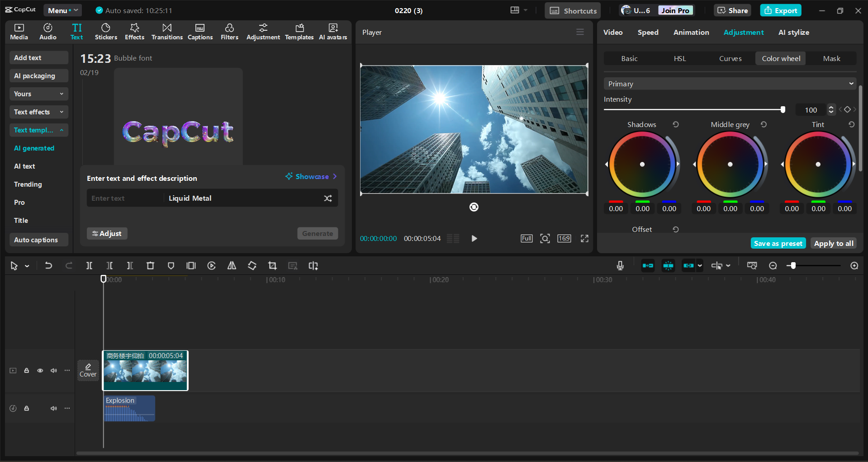Lock the video track

tap(26, 370)
